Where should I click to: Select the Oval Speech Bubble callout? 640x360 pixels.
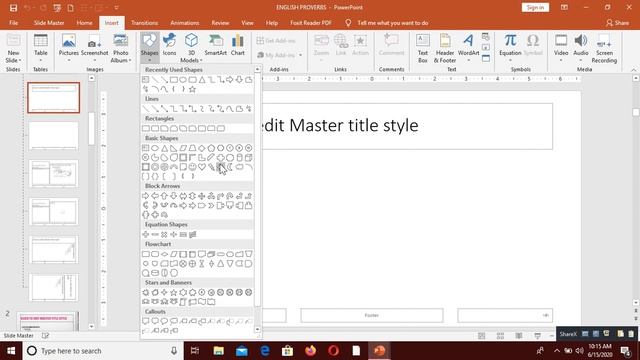(x=164, y=321)
